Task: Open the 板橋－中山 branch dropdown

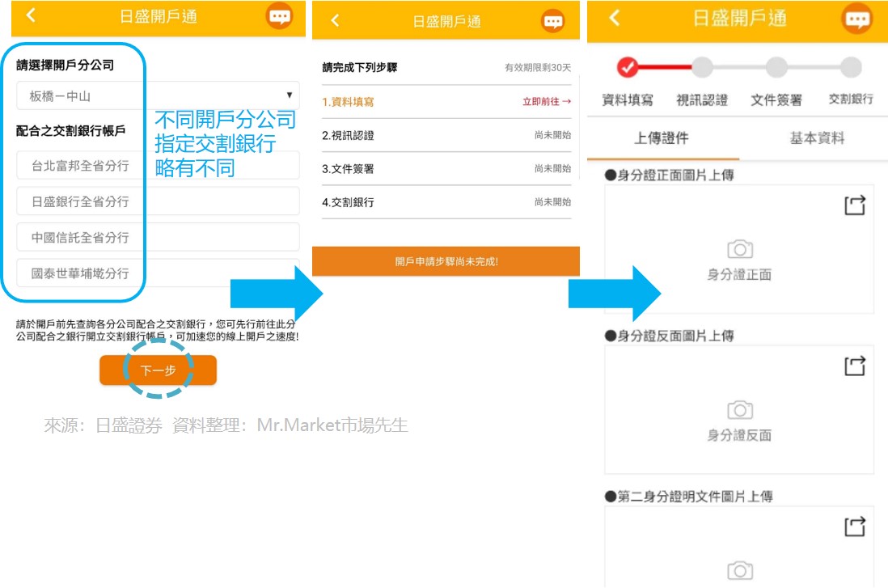Action: pyautogui.click(x=158, y=95)
